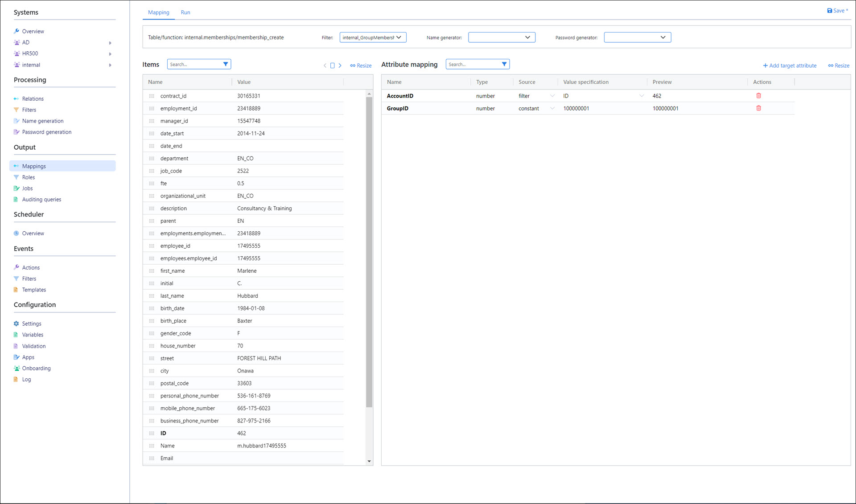Click Add target attribute link
The width and height of the screenshot is (856, 504).
click(790, 66)
